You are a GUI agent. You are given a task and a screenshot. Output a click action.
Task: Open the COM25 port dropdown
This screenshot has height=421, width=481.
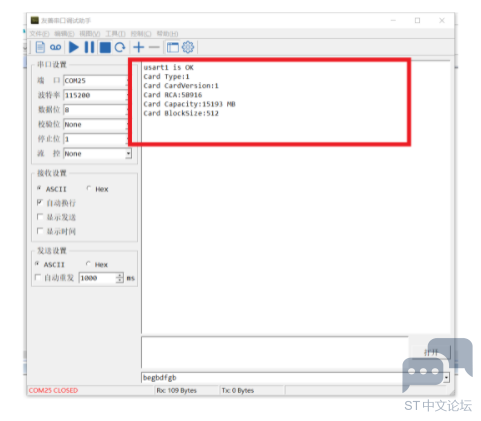(96, 81)
